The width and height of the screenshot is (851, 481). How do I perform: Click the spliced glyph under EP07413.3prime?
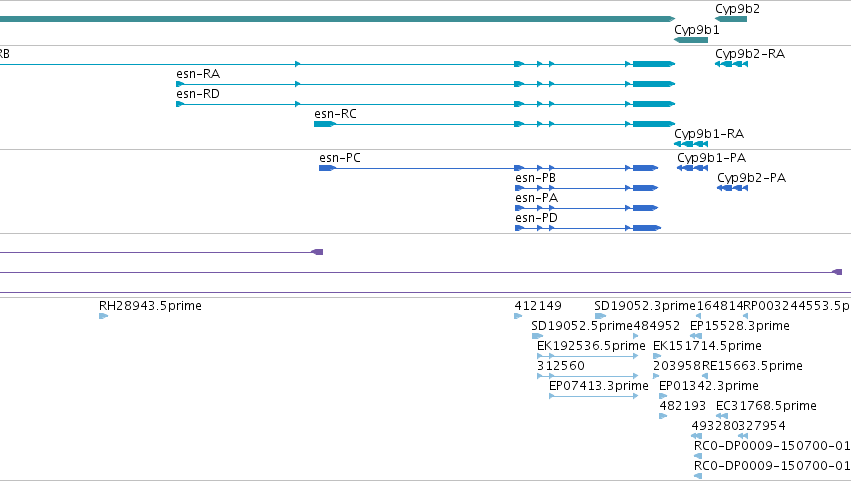(594, 396)
